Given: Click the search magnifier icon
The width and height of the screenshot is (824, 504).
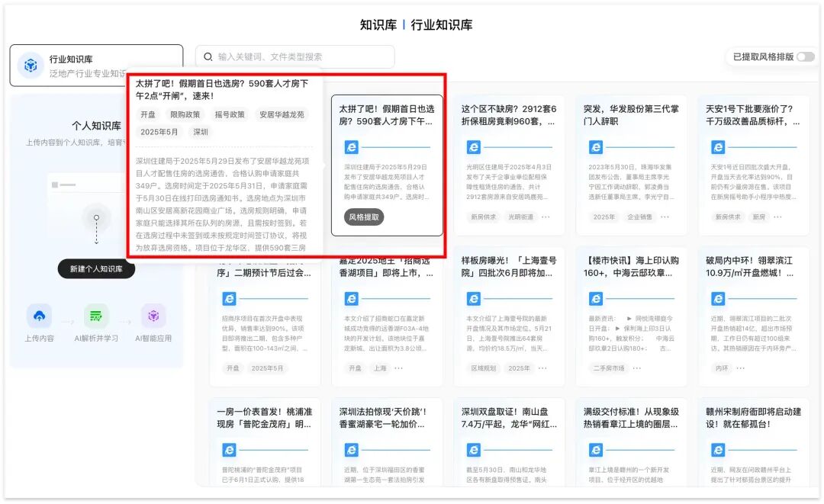Looking at the screenshot, I should pos(208,56).
